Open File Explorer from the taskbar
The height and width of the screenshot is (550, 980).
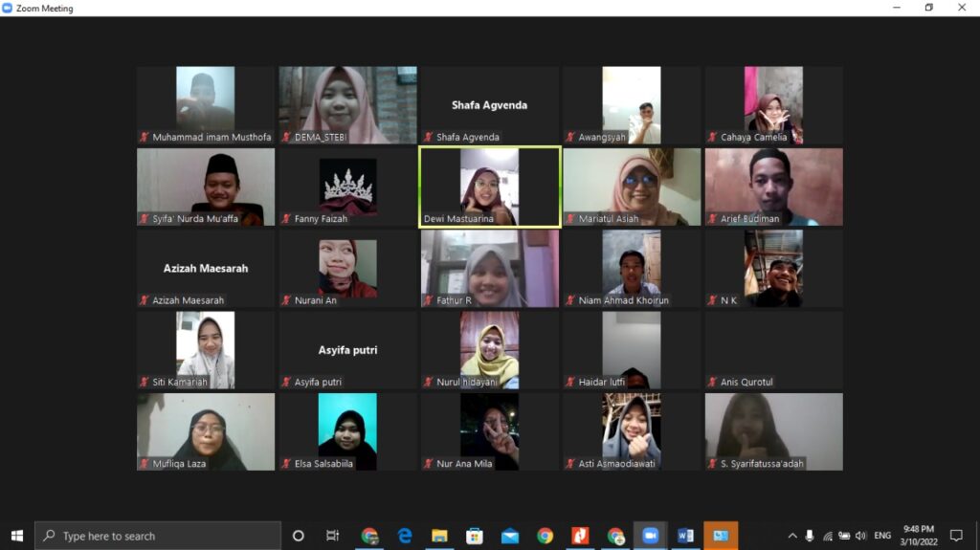(439, 536)
